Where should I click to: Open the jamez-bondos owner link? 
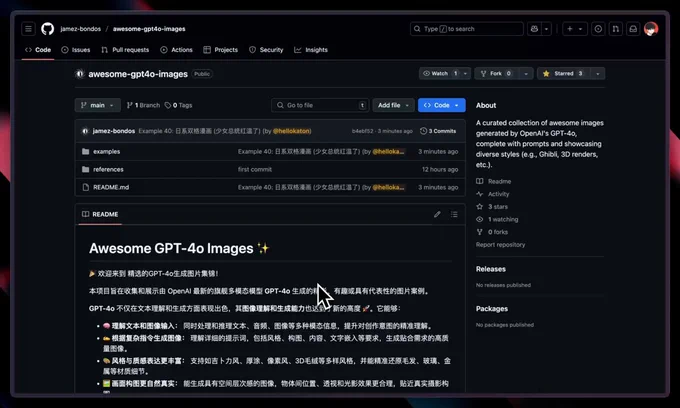pos(81,29)
